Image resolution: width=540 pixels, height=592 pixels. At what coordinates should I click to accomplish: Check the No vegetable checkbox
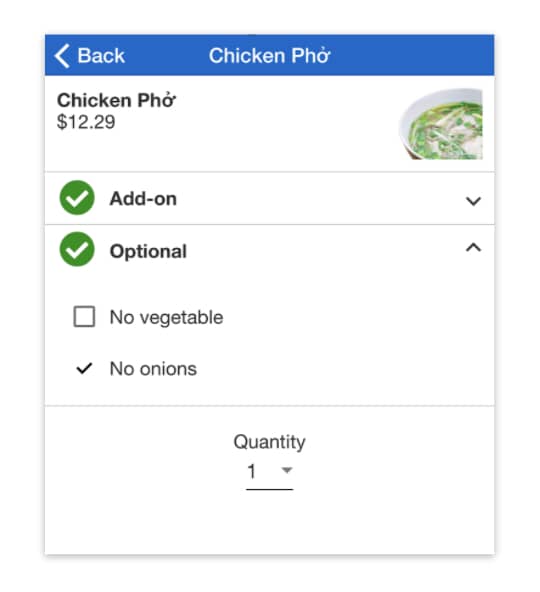pos(84,316)
